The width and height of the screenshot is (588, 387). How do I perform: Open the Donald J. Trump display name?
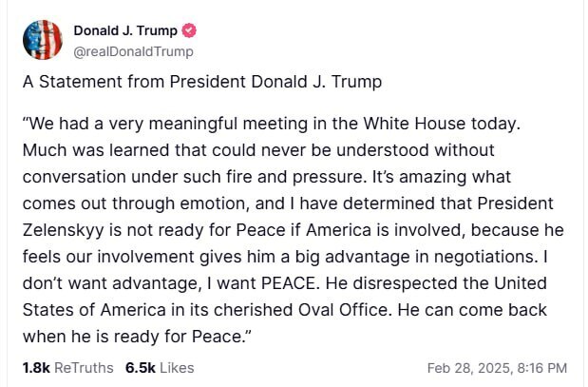(125, 30)
